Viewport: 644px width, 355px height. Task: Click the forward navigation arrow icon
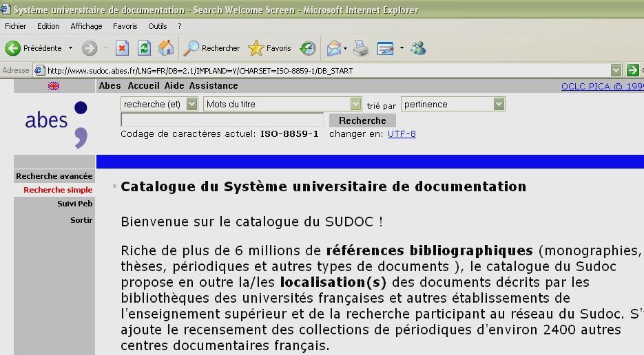[89, 48]
